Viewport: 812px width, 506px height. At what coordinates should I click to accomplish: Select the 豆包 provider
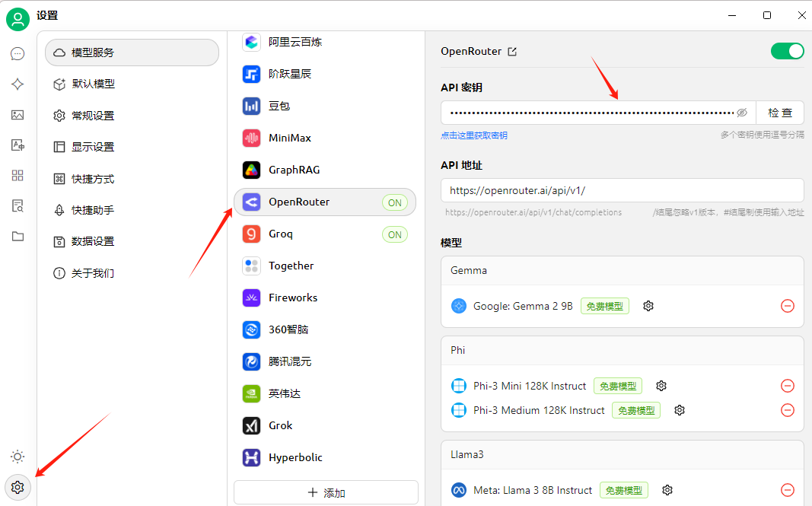(x=325, y=107)
